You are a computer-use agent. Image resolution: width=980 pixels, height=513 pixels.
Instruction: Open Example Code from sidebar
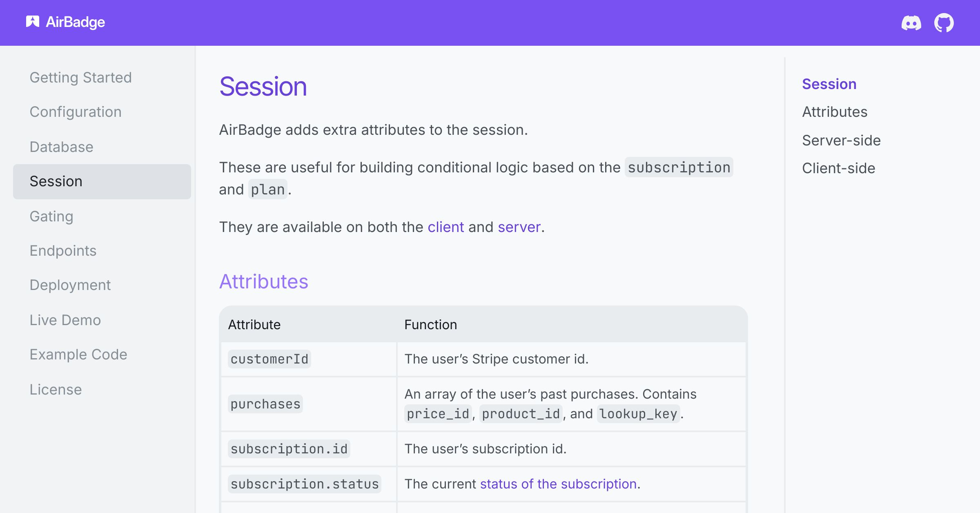coord(78,355)
